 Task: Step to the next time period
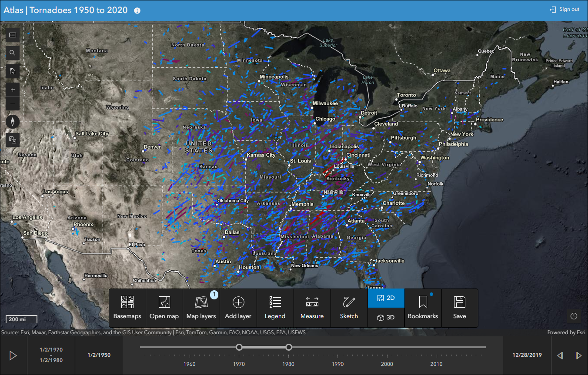(578, 355)
